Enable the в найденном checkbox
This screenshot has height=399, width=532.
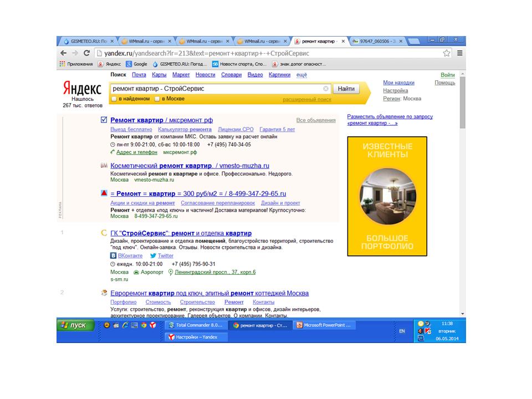coord(114,99)
